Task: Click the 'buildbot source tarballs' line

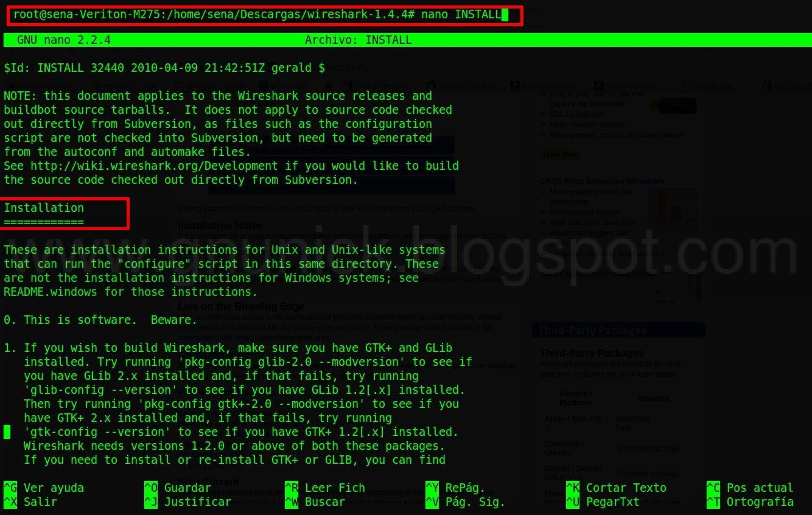Action: (x=228, y=110)
